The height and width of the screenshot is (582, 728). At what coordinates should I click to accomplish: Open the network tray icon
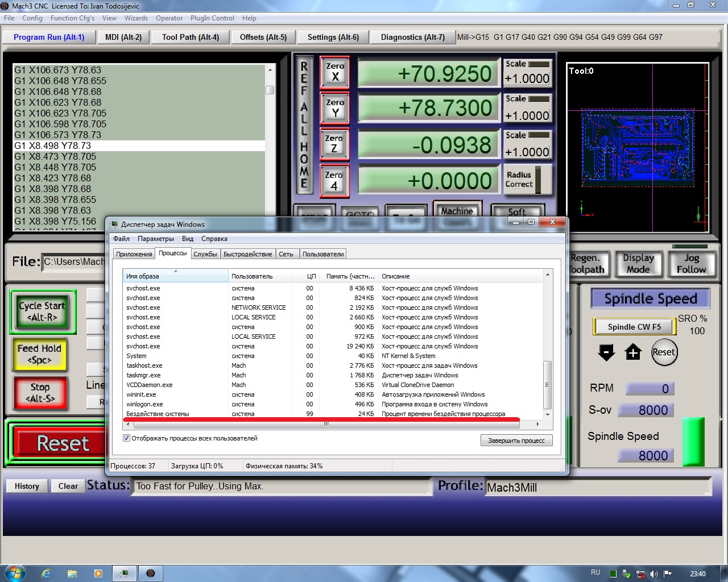point(640,573)
